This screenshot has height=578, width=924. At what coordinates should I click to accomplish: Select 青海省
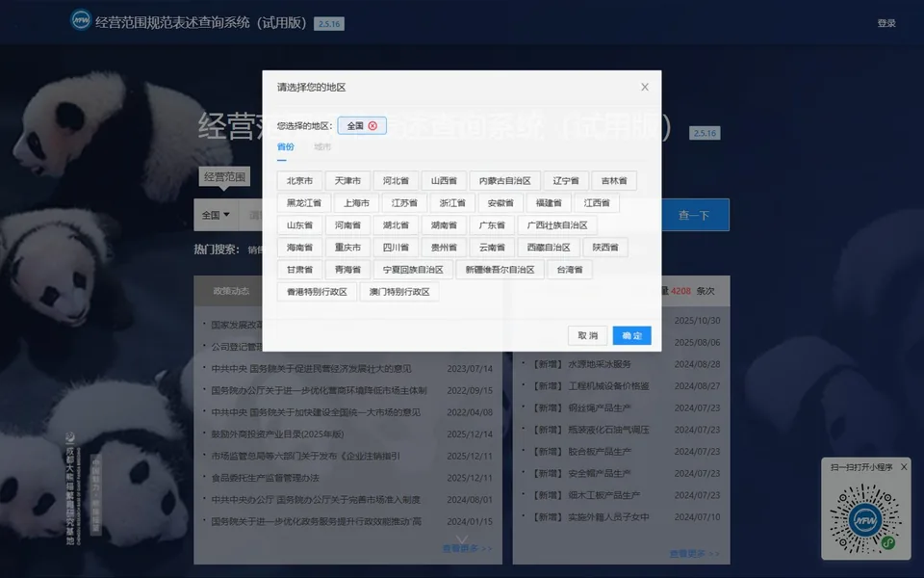(x=347, y=270)
